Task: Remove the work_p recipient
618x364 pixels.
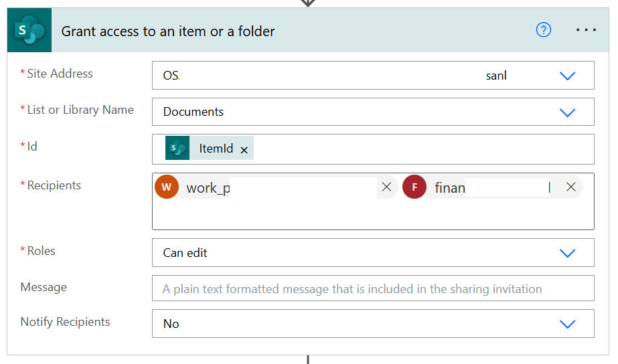Action: pyautogui.click(x=386, y=187)
